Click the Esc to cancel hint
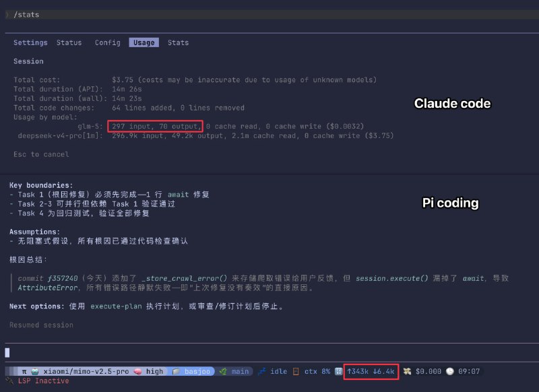 41,154
